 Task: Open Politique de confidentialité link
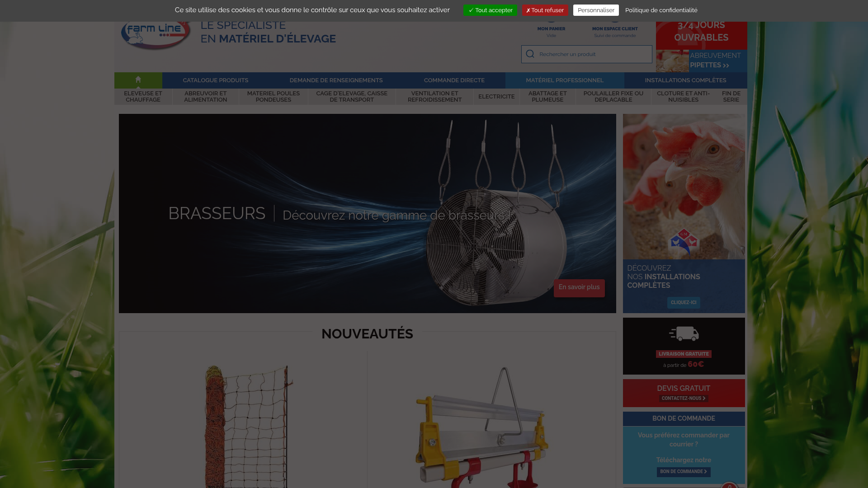tap(661, 10)
